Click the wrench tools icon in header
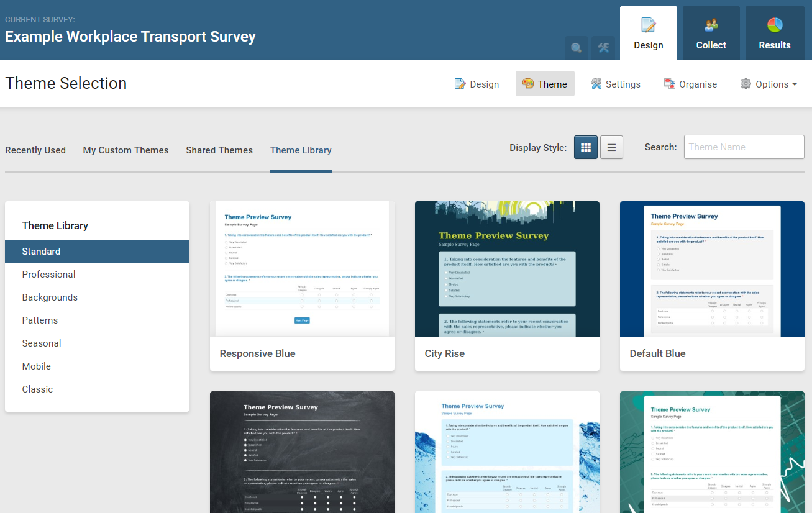 point(602,47)
